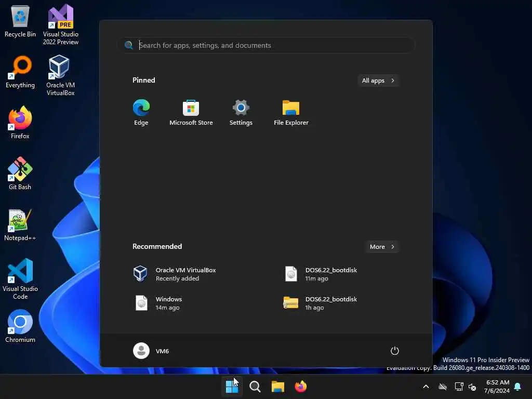
Task: Open Firefox from the taskbar
Action: 301,387
